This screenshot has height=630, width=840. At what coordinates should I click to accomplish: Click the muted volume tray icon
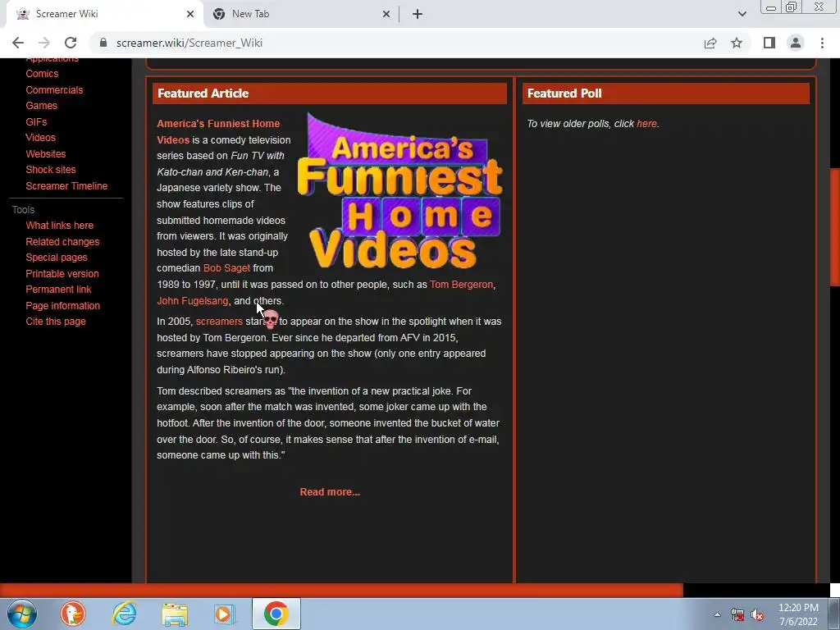pos(757,615)
